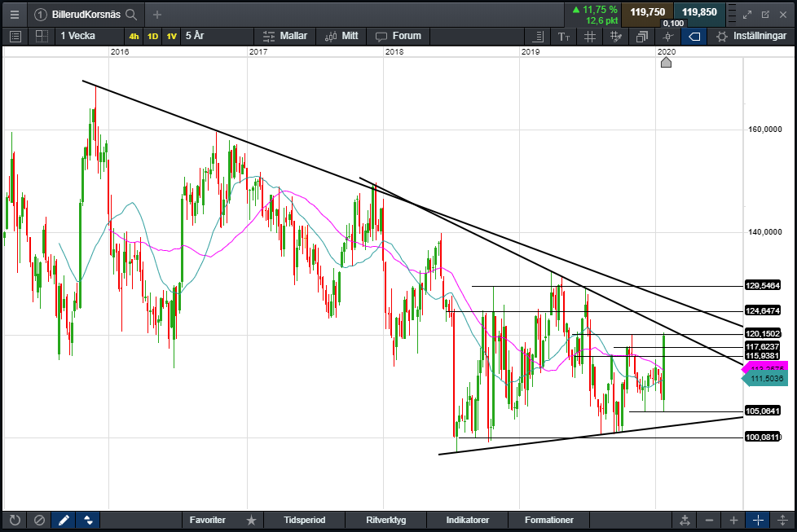Open the Indikatorer menu
Viewport: 797px width, 532px height.
(x=468, y=520)
